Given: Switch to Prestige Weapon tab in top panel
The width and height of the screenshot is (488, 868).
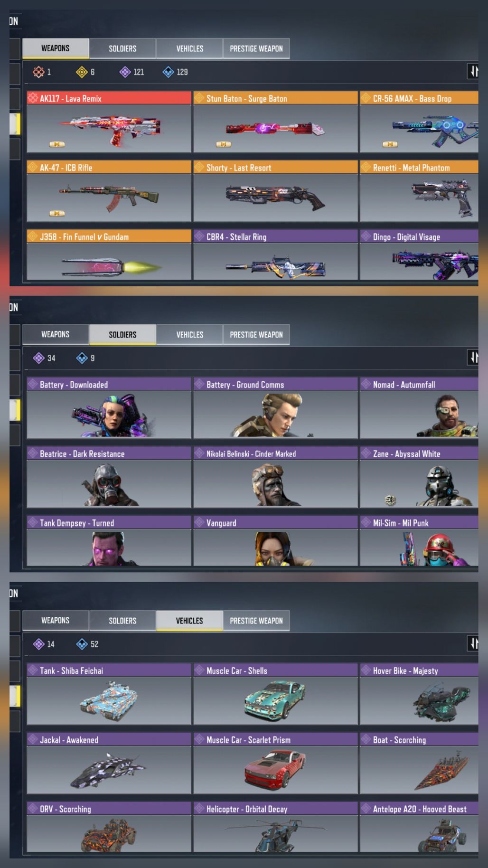Looking at the screenshot, I should click(256, 48).
